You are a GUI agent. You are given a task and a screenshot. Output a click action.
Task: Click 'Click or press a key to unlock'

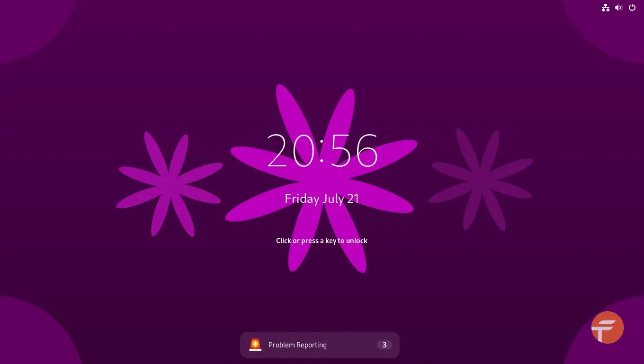click(x=322, y=240)
